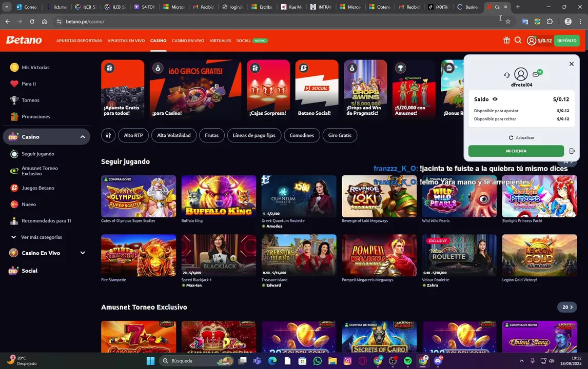The height and width of the screenshot is (369, 588).
Task: Open Nuevo games sidebar item
Action: (x=23, y=204)
